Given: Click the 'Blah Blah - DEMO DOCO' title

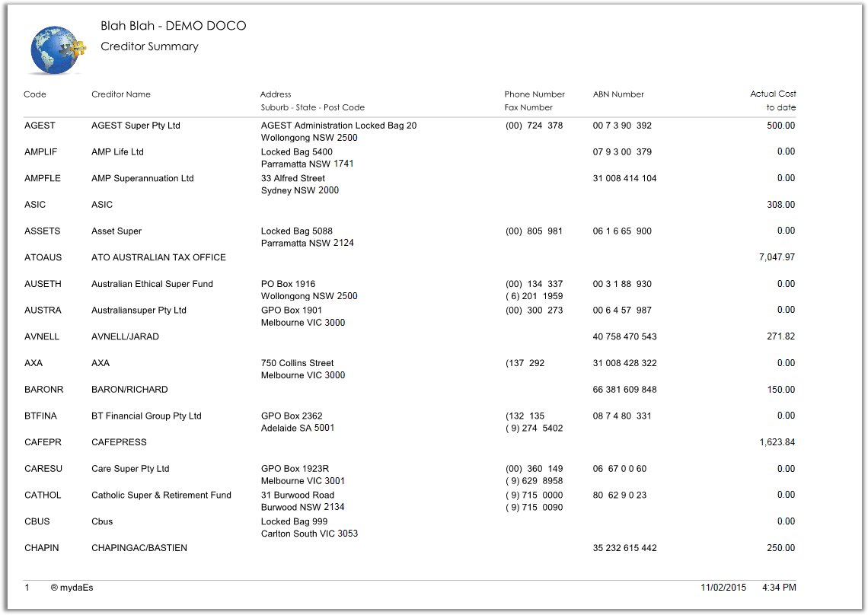Looking at the screenshot, I should tap(174, 26).
